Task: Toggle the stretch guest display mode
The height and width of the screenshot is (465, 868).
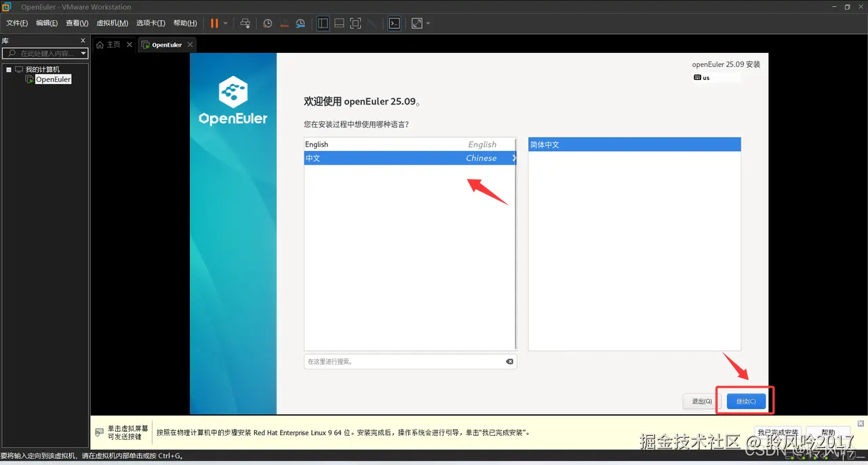Action: click(x=372, y=23)
